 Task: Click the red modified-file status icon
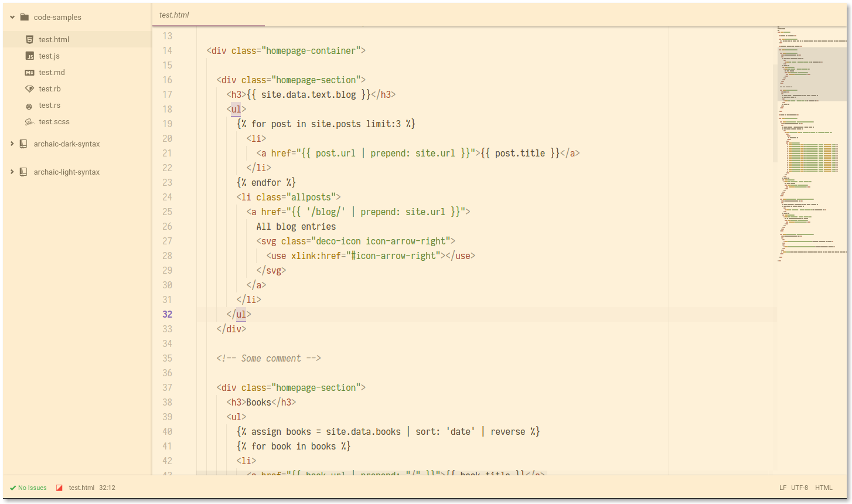point(59,488)
